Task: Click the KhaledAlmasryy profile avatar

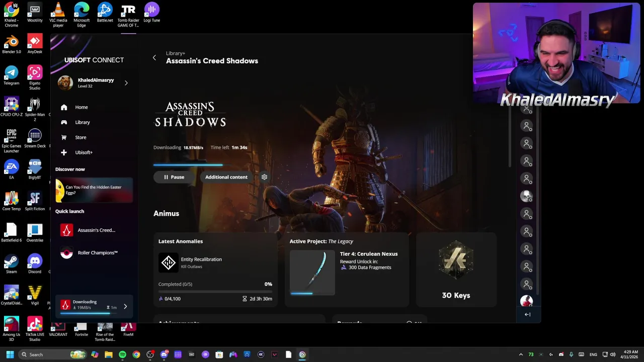Action: tap(65, 83)
